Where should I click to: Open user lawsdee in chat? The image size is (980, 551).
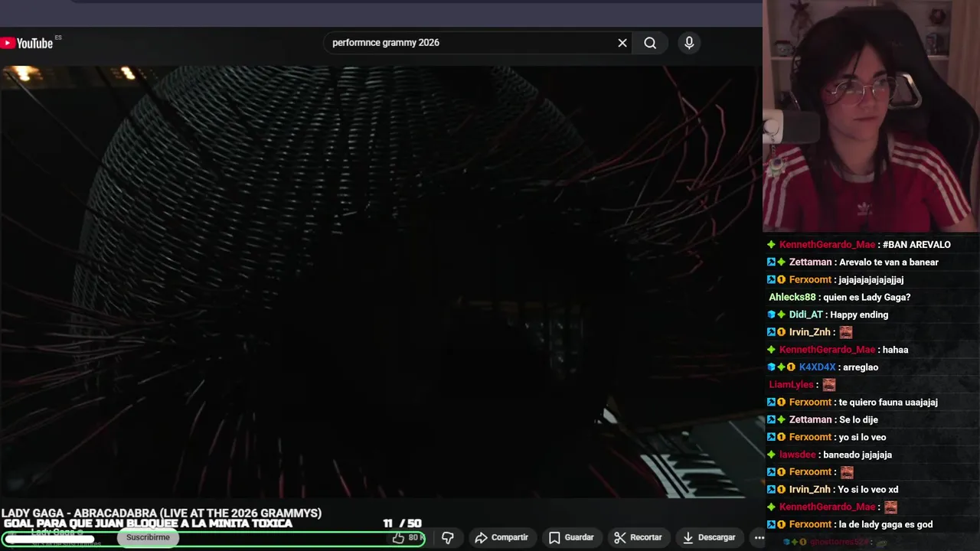coord(797,455)
